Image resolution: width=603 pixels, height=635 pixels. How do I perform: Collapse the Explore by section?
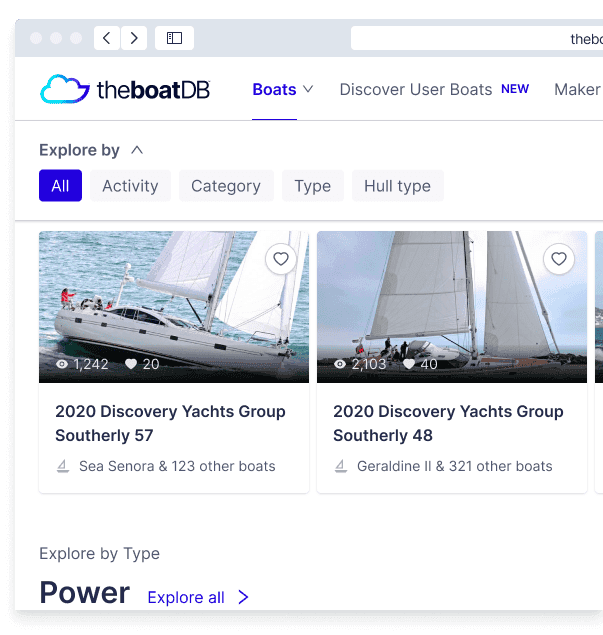[x=137, y=150]
